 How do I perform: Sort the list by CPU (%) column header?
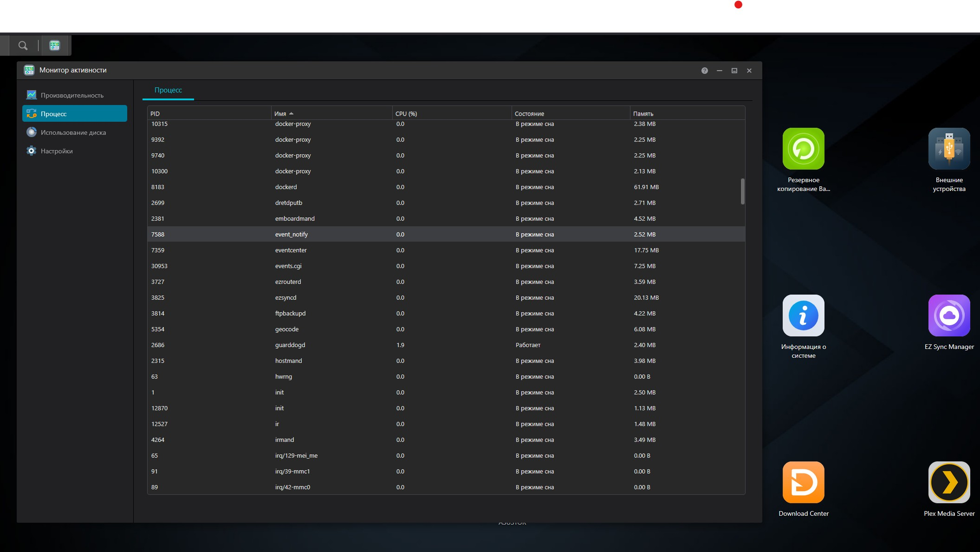pos(406,114)
